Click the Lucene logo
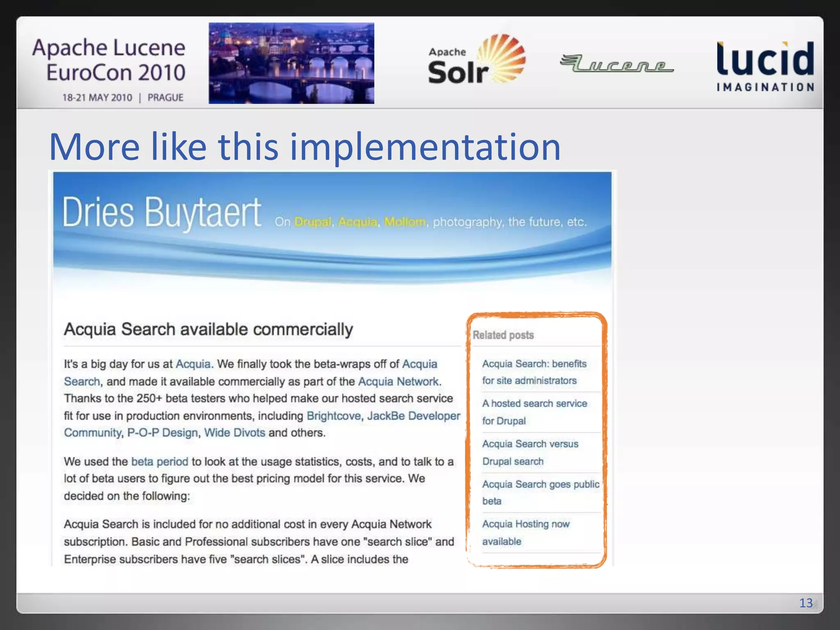The width and height of the screenshot is (840, 630). (616, 63)
